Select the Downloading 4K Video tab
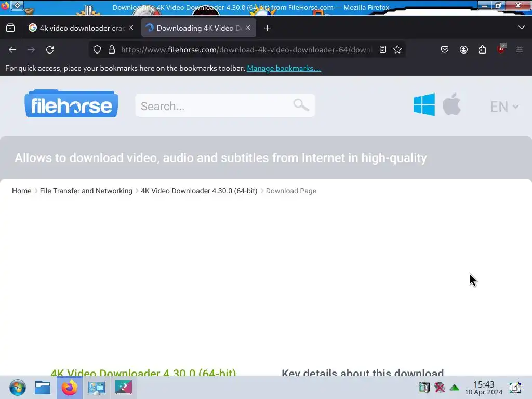This screenshot has width=532, height=399. 198,28
